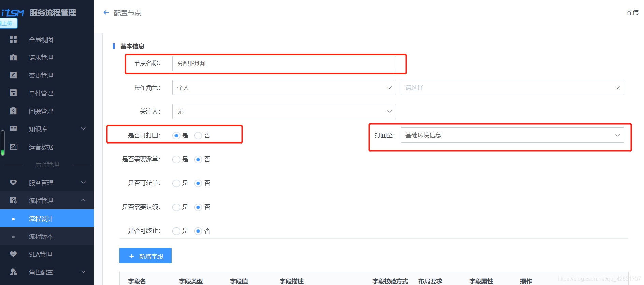Image resolution: width=644 pixels, height=285 pixels.
Task: Select 否 for 是否可转单
Action: pos(198,183)
